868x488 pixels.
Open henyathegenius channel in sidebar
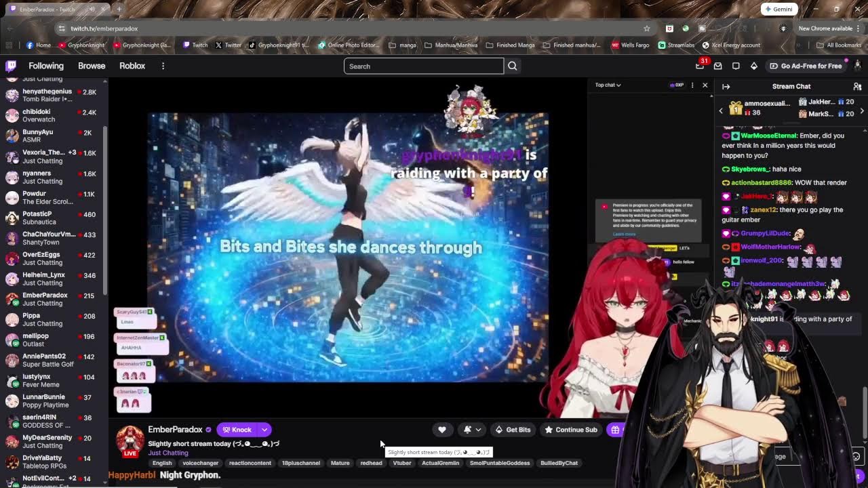click(53, 95)
